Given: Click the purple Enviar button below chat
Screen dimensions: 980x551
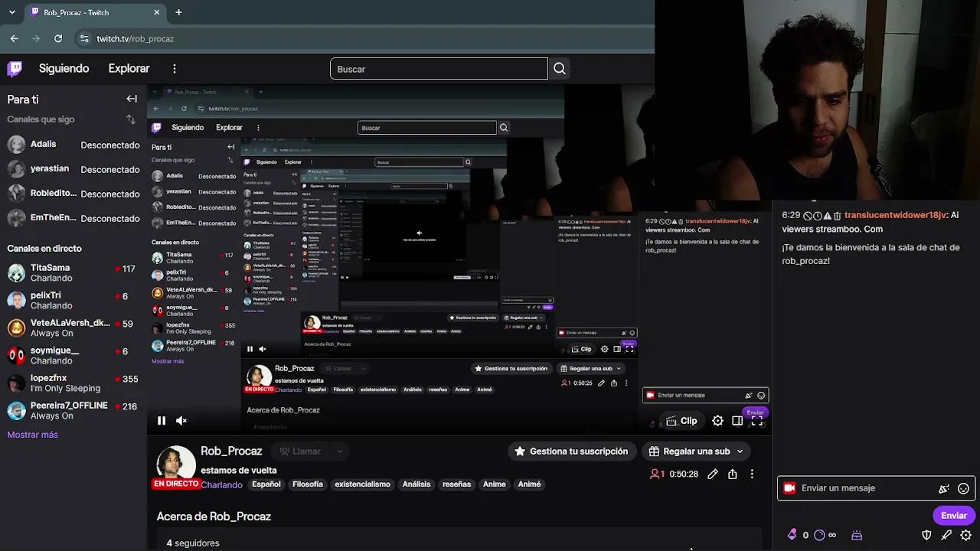Looking at the screenshot, I should [954, 515].
